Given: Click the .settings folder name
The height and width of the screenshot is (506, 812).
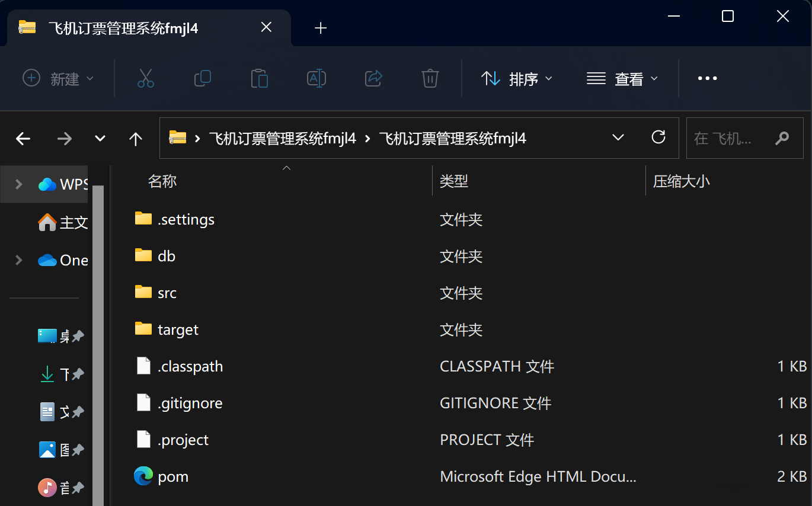Looking at the screenshot, I should tap(186, 219).
